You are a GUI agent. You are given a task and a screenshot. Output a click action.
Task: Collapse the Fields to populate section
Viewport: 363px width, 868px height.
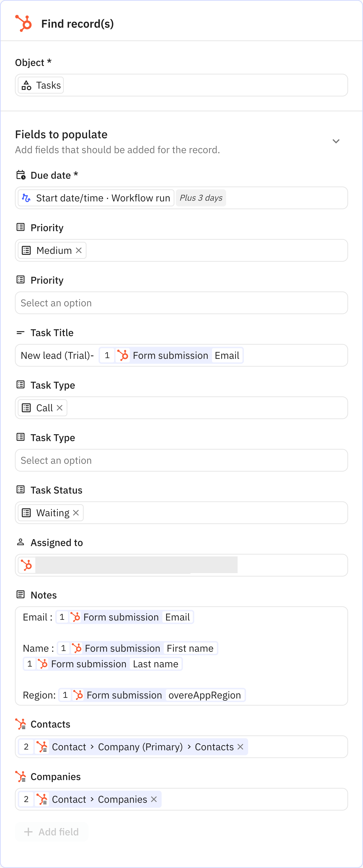pyautogui.click(x=336, y=141)
